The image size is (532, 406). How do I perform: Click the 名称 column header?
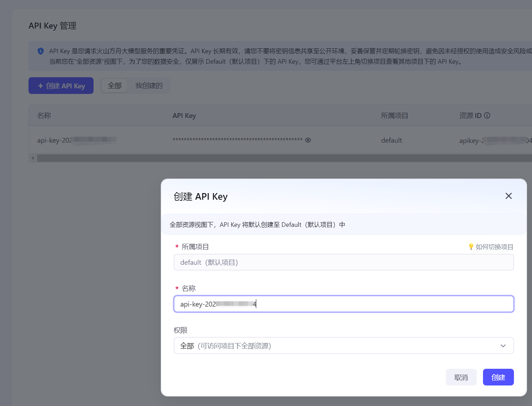pyautogui.click(x=44, y=116)
